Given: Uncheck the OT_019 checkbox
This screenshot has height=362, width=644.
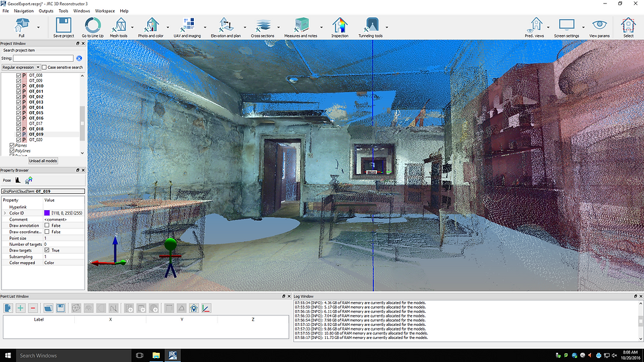Looking at the screenshot, I should (x=18, y=134).
